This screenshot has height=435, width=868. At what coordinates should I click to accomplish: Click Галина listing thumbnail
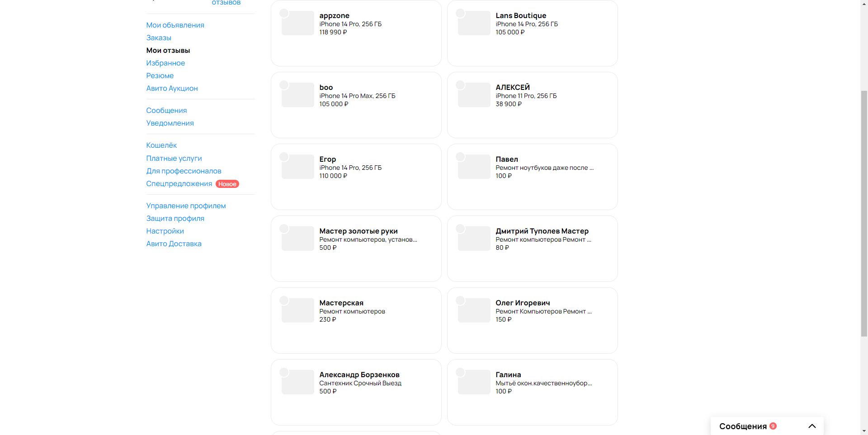pyautogui.click(x=474, y=382)
